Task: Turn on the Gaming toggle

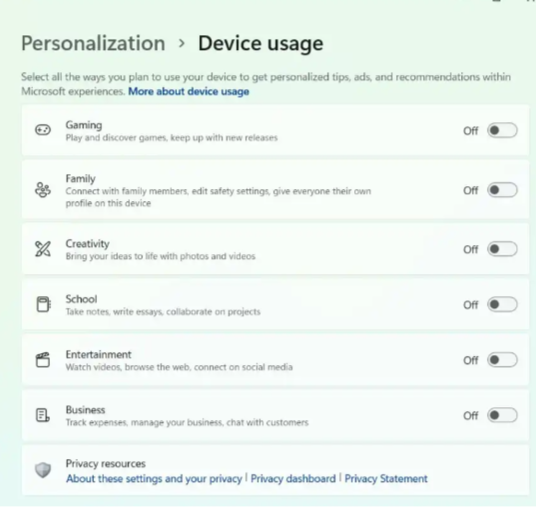Action: coord(502,130)
